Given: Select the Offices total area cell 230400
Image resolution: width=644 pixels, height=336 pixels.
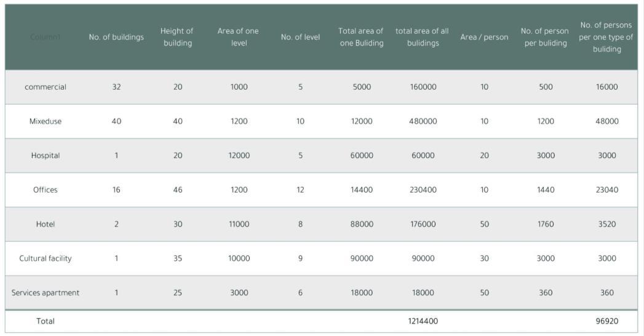Looking at the screenshot, I should point(423,190).
